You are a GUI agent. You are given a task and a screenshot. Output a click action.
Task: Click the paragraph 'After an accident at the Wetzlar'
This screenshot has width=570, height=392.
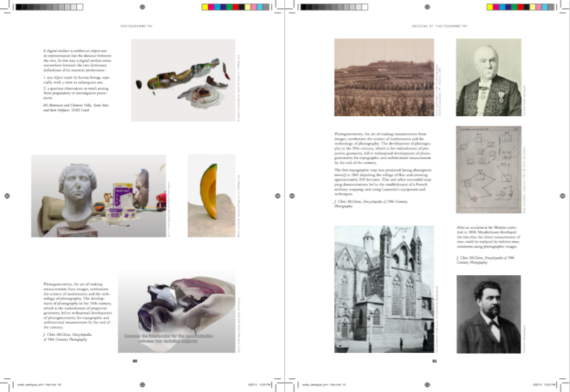pos(488,237)
